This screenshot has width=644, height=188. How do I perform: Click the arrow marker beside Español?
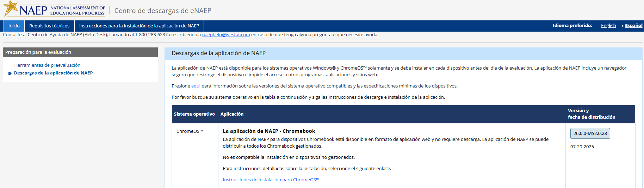623,26
